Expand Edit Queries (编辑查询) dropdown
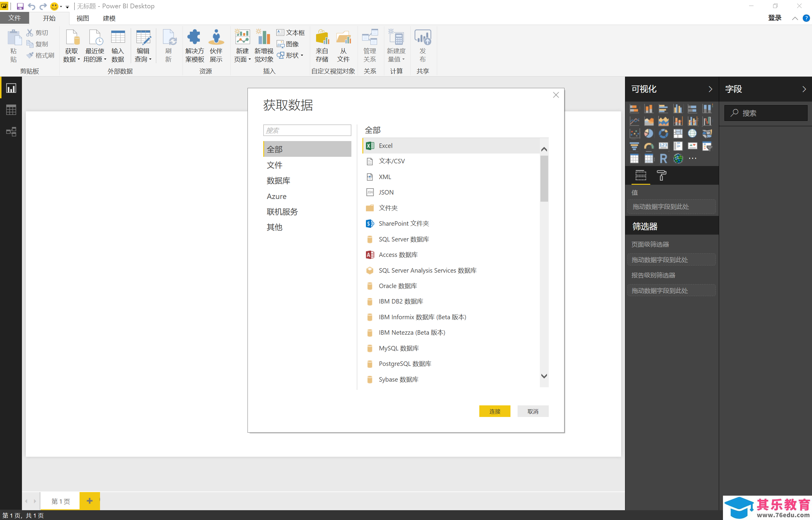The height and width of the screenshot is (520, 812). (x=150, y=60)
